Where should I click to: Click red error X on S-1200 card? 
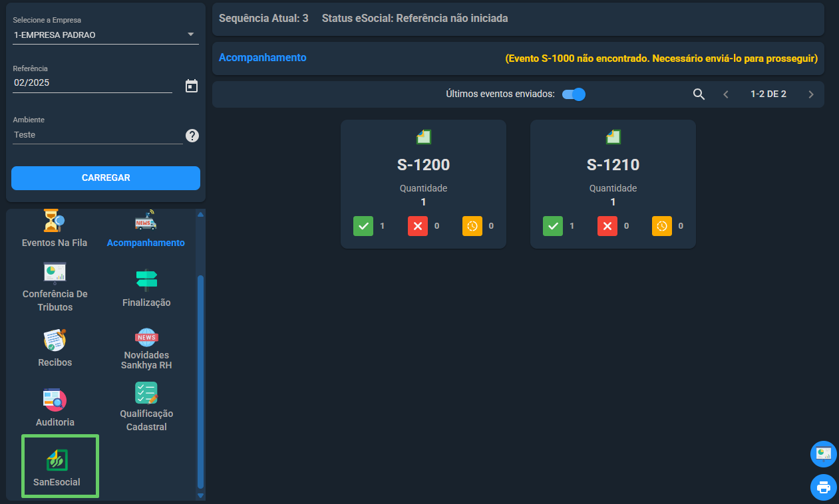418,226
